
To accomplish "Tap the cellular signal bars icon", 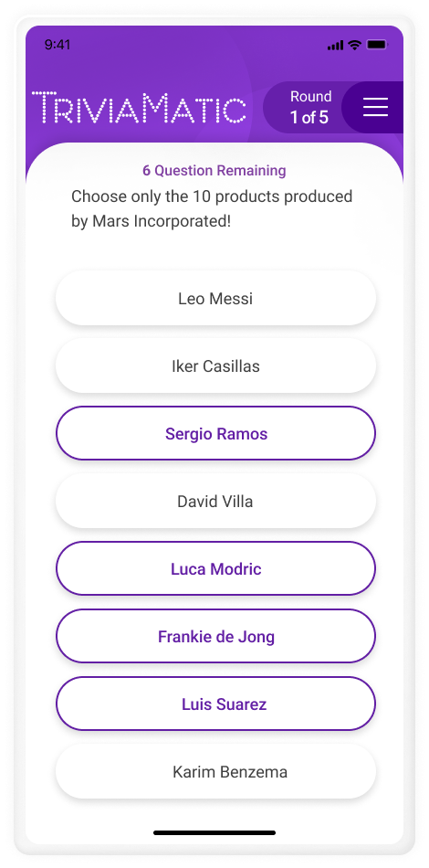I will click(x=336, y=46).
